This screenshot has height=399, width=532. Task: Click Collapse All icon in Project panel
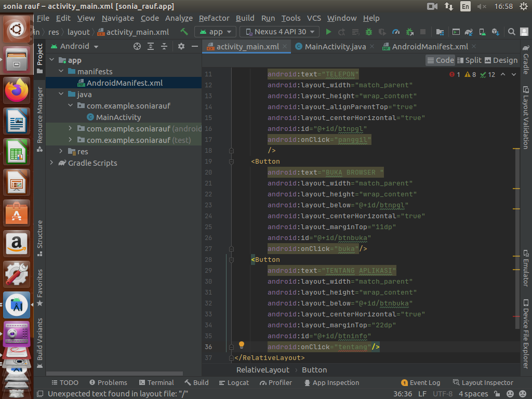[164, 46]
